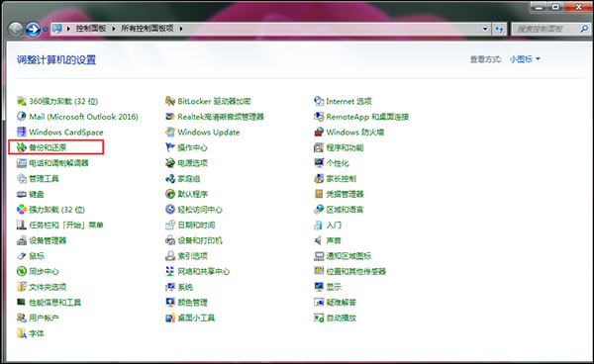
Task: Click the Windows 防火墙 icon
Action: coord(319,133)
